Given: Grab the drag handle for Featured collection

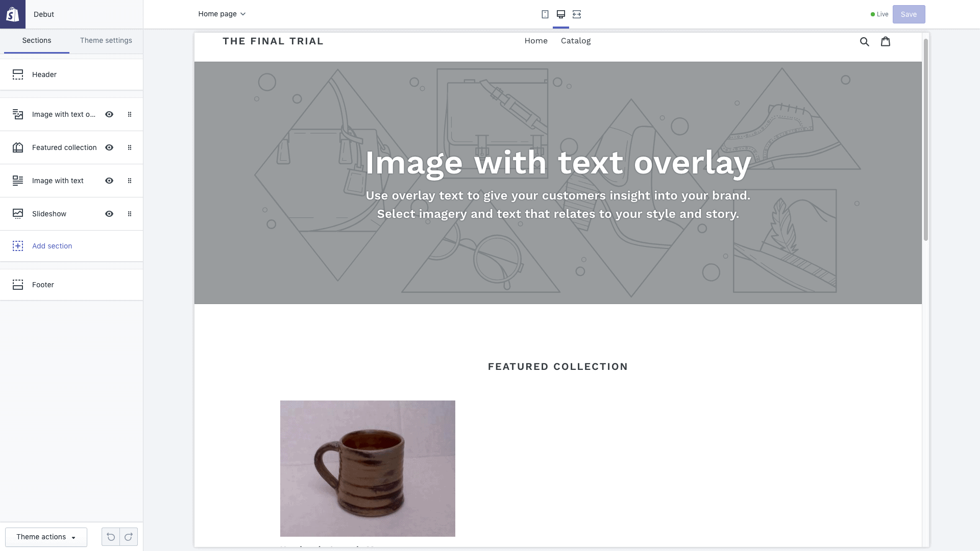Looking at the screenshot, I should [130, 147].
